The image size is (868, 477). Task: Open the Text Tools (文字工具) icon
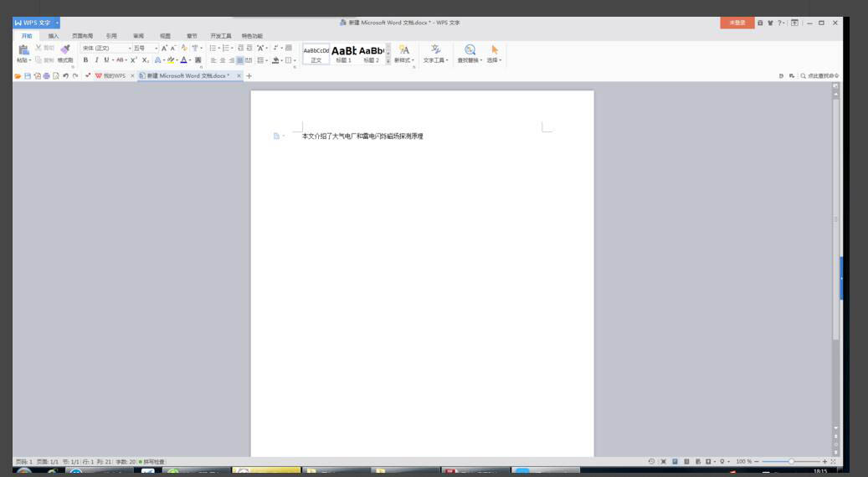click(435, 50)
